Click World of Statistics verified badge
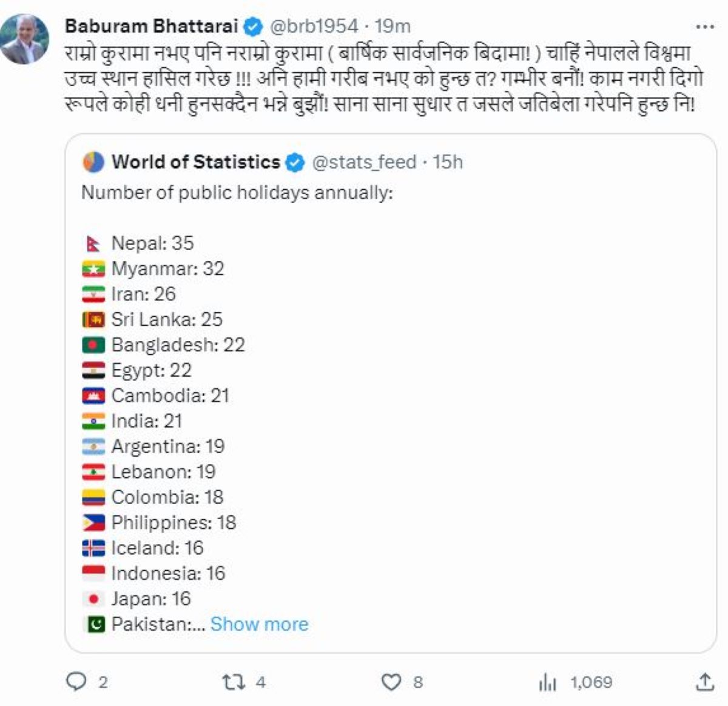 [x=295, y=163]
